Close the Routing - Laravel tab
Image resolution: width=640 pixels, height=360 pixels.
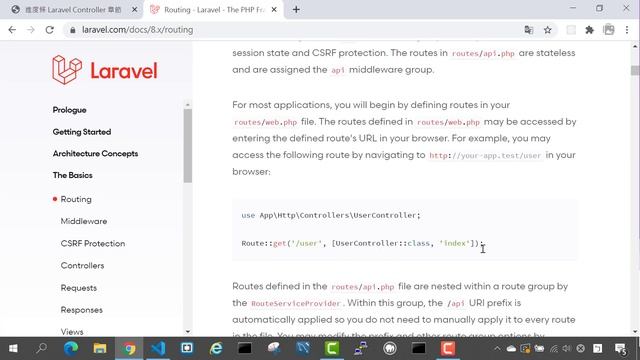pyautogui.click(x=274, y=9)
